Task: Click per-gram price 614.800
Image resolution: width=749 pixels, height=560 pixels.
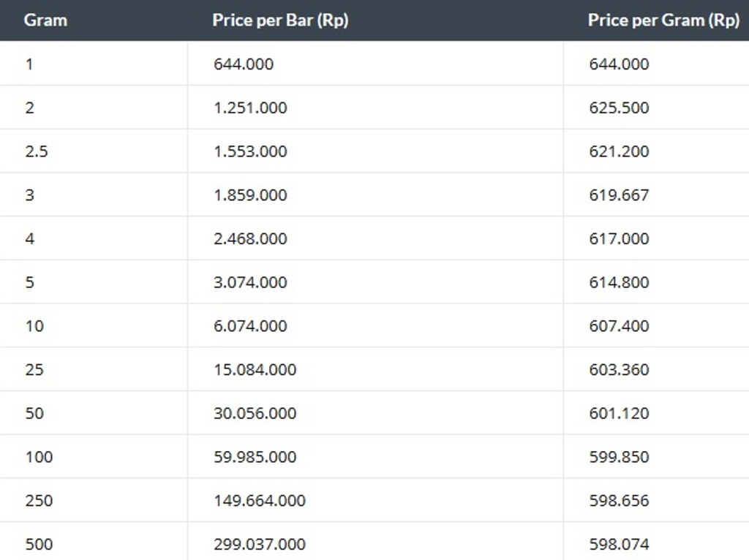Action: point(619,282)
